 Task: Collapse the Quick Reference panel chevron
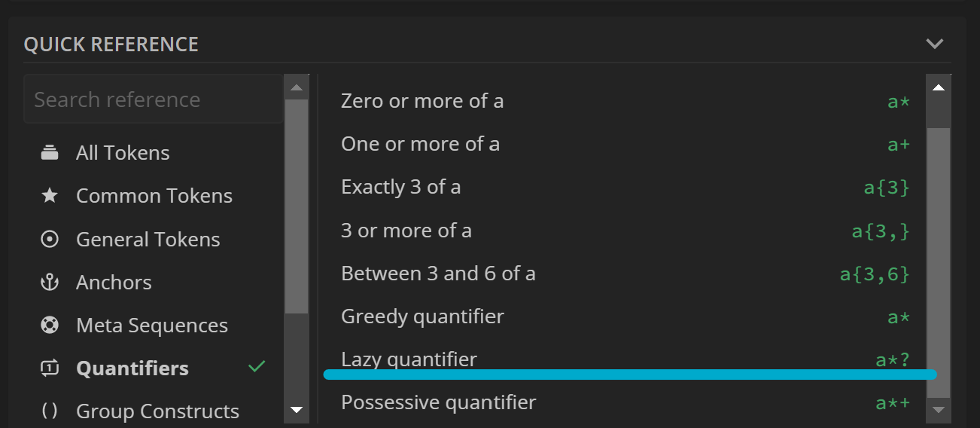click(x=935, y=44)
